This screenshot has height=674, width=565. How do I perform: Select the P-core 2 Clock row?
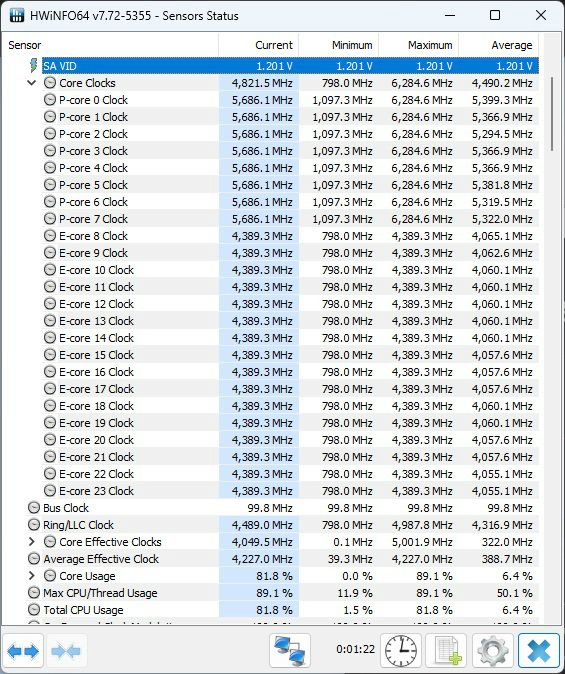coord(290,134)
